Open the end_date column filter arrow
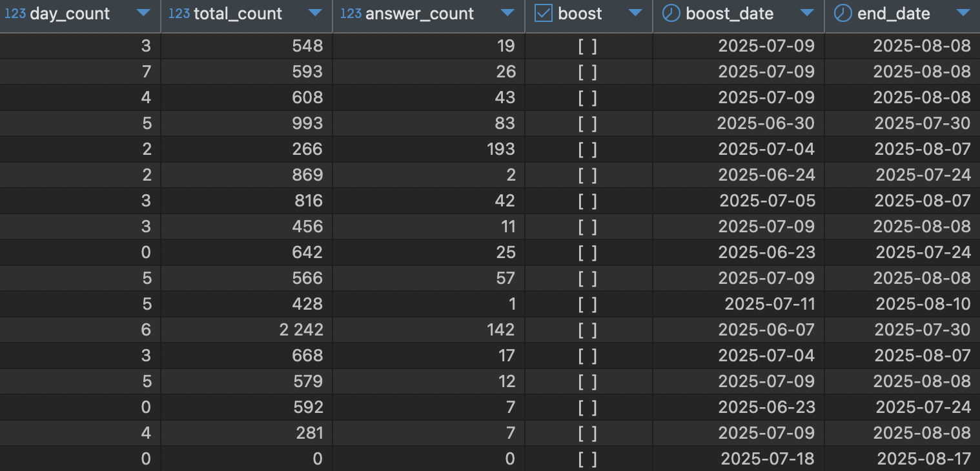The image size is (980, 471). tap(963, 13)
